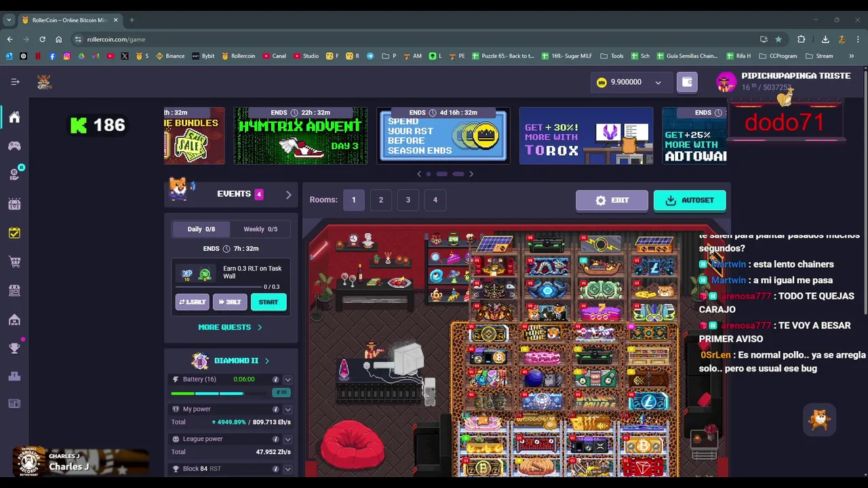
Task: Open the home icon in the left sidebar
Action: pos(14,117)
